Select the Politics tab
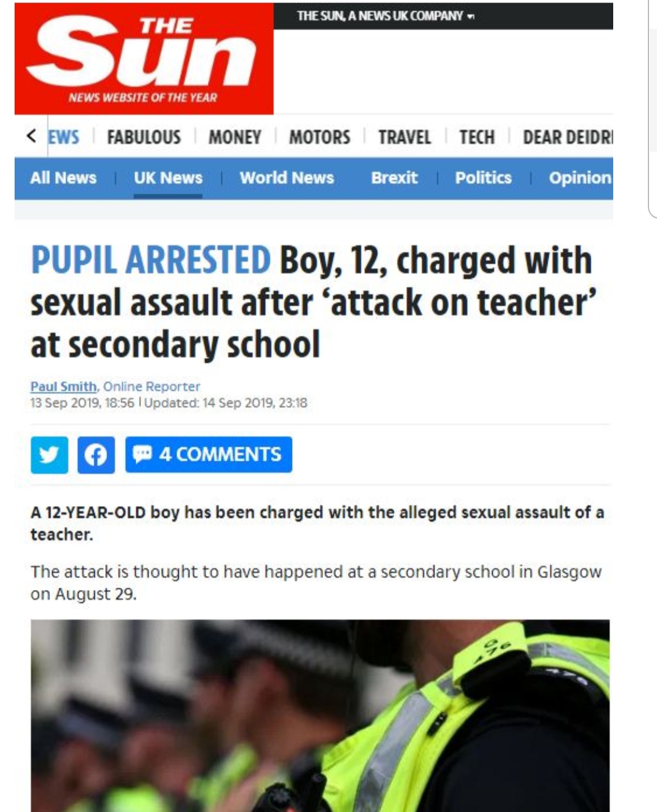The width and height of the screenshot is (657, 812). pyautogui.click(x=483, y=178)
